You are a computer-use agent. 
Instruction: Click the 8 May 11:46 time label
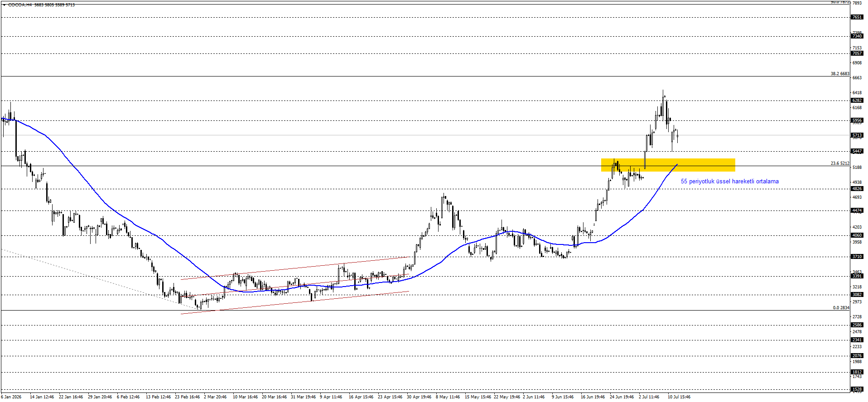[448, 397]
